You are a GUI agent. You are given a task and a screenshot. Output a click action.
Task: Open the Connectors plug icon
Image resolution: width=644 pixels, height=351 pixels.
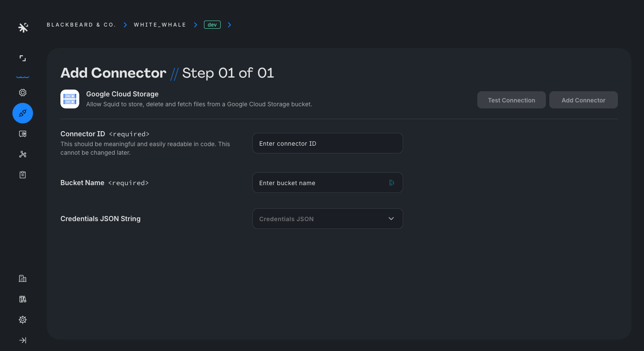pos(23,113)
